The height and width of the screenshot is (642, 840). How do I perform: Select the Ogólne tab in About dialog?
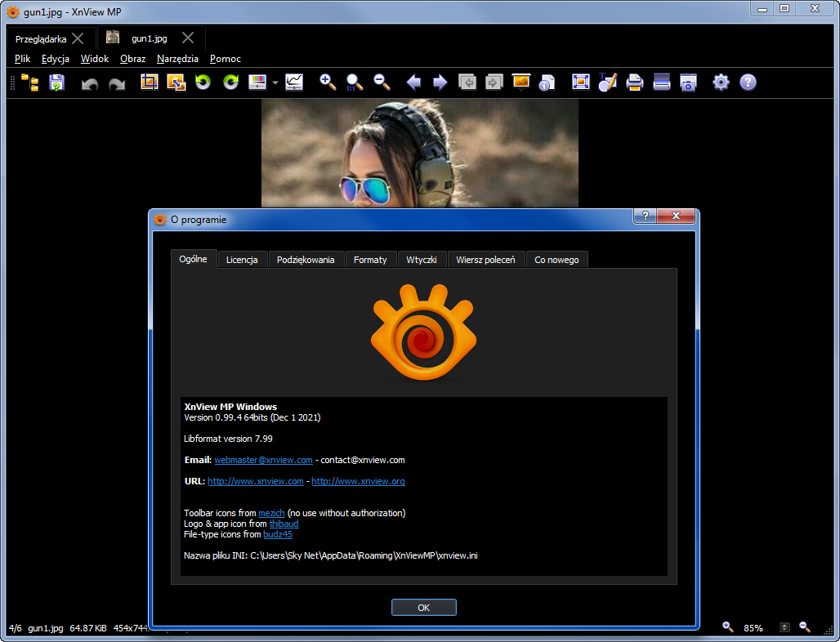pos(194,259)
